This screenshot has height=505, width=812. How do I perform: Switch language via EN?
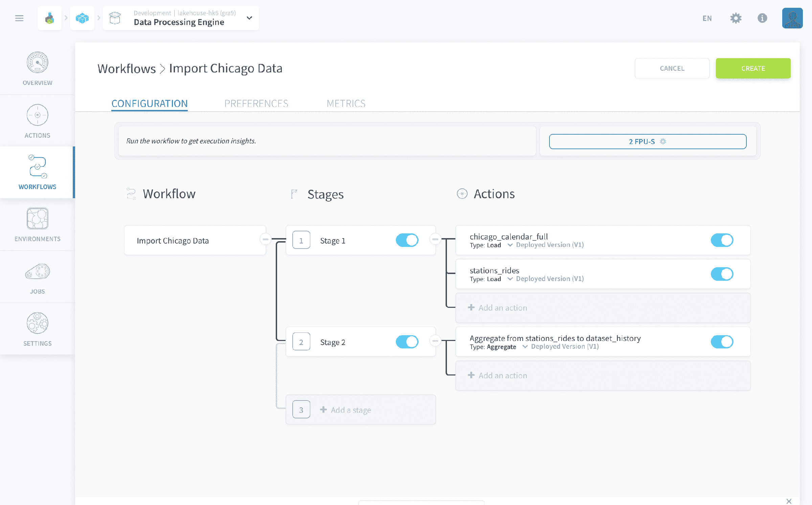click(707, 18)
